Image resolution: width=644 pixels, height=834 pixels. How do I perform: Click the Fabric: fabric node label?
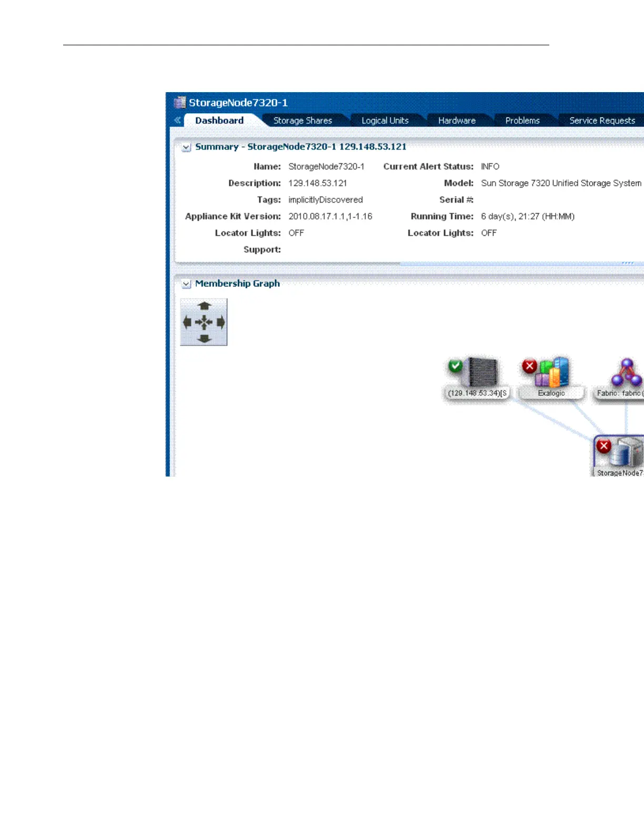[x=620, y=393]
